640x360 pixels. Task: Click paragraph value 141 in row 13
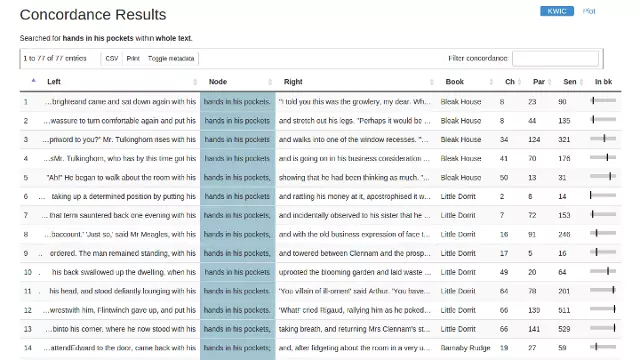pyautogui.click(x=534, y=329)
